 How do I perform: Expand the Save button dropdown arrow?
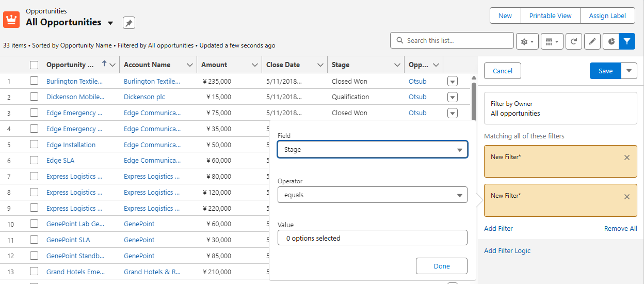[629, 71]
